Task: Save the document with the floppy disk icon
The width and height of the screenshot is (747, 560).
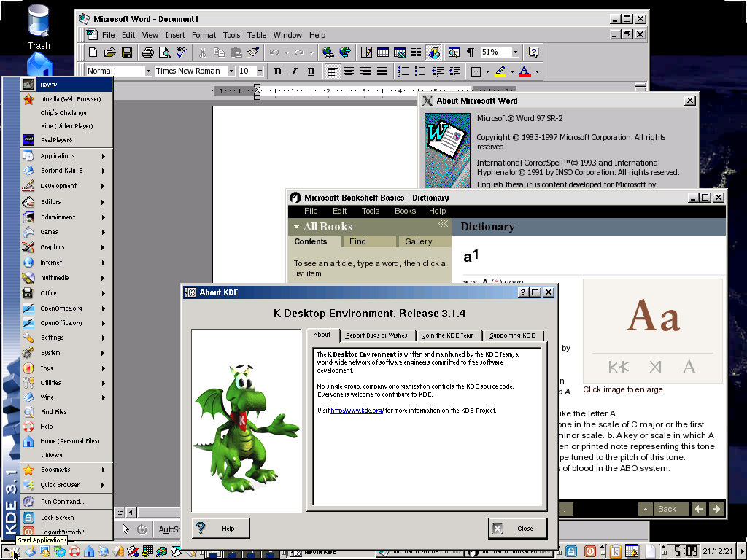Action: (x=127, y=52)
